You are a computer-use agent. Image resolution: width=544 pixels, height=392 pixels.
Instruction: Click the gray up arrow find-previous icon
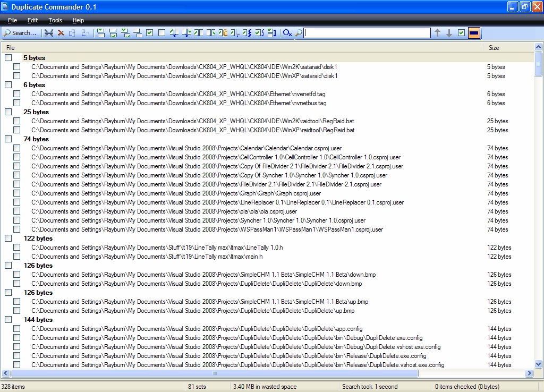click(438, 33)
